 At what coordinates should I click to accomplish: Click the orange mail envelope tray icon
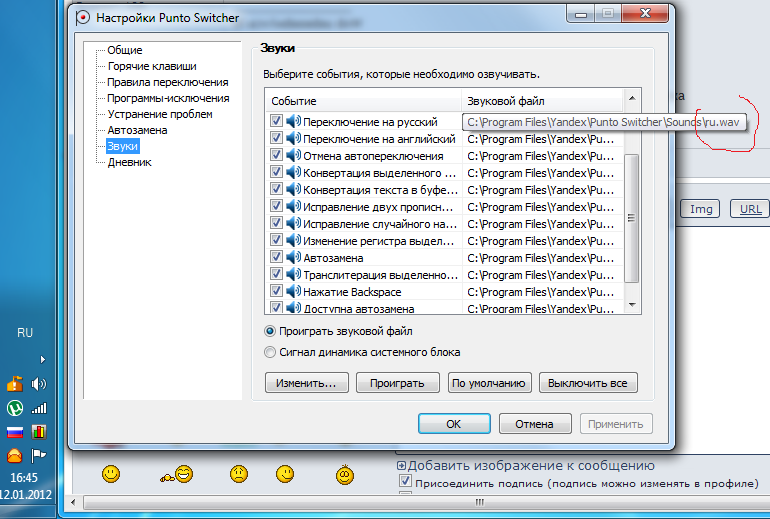coord(15,456)
